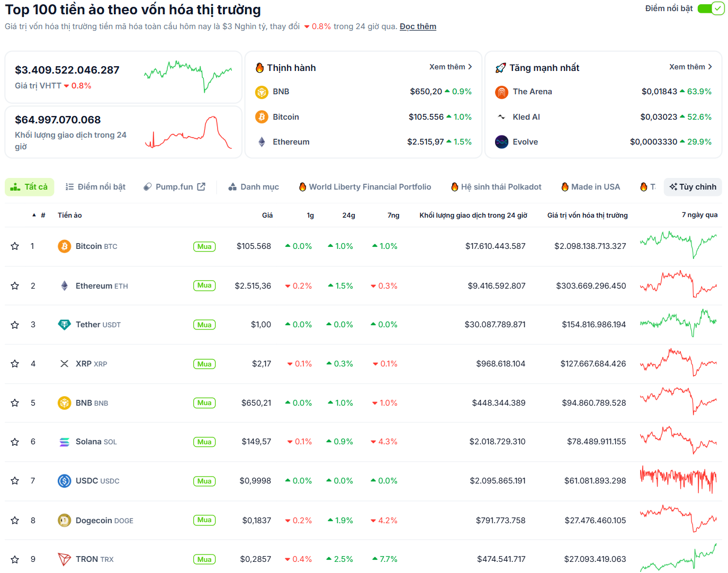728x573 pixels.
Task: Click the Evolve token icon
Action: [501, 142]
